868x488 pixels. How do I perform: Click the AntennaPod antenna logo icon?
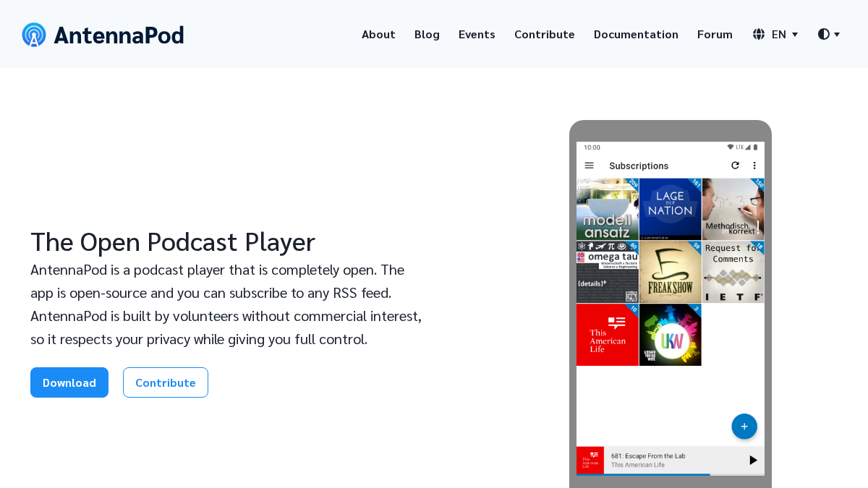(x=34, y=35)
